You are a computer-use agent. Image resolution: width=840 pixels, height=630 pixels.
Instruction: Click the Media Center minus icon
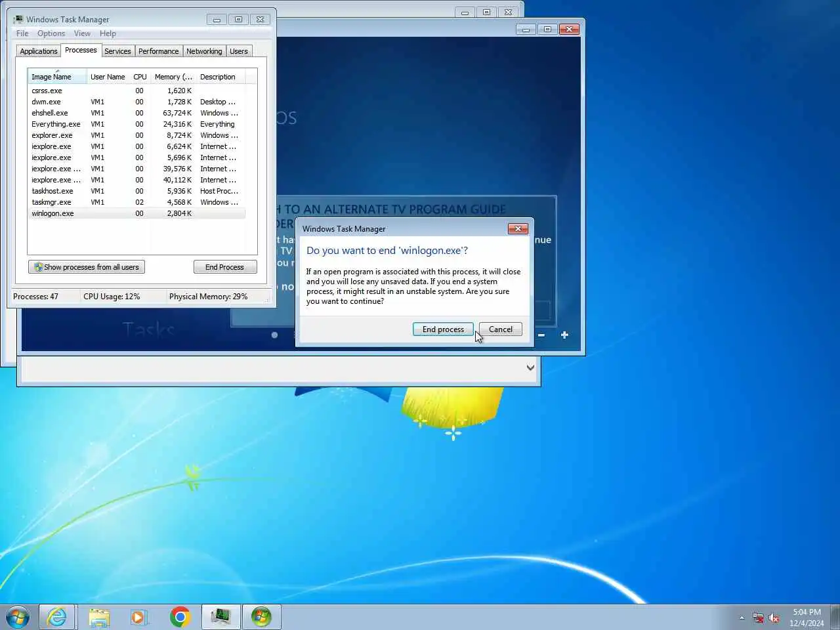coord(541,335)
